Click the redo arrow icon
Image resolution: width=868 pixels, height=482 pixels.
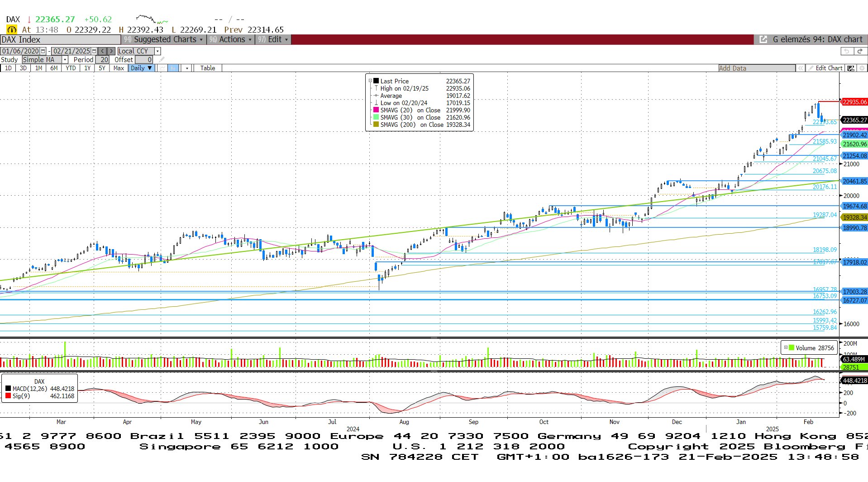click(860, 51)
